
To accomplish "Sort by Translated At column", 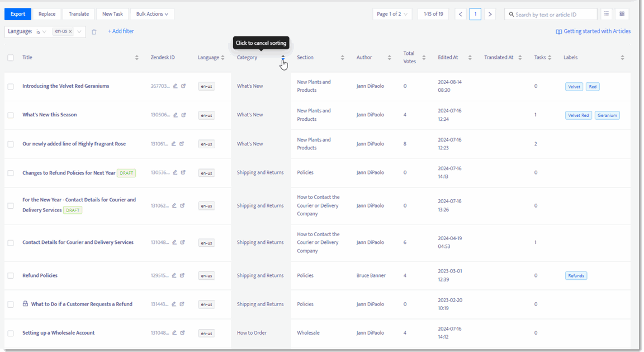I will (520, 58).
